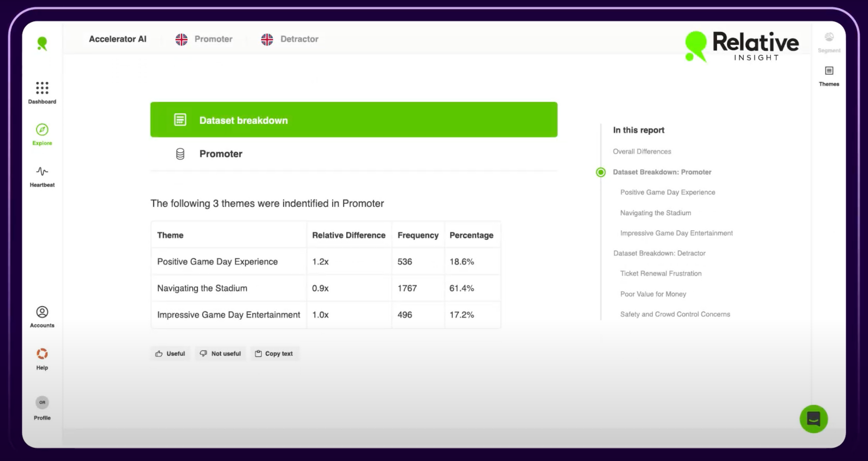Click the Useful feedback button
868x461 pixels.
tap(170, 353)
